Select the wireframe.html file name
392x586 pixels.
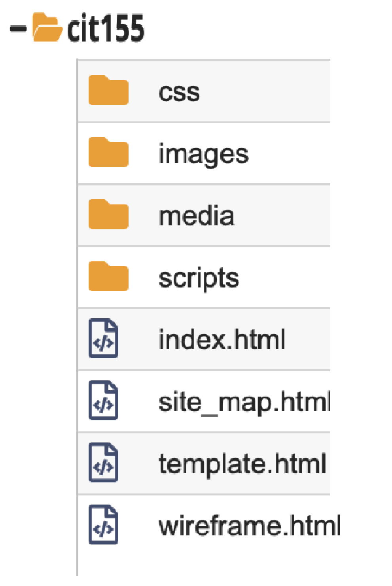pos(249,526)
